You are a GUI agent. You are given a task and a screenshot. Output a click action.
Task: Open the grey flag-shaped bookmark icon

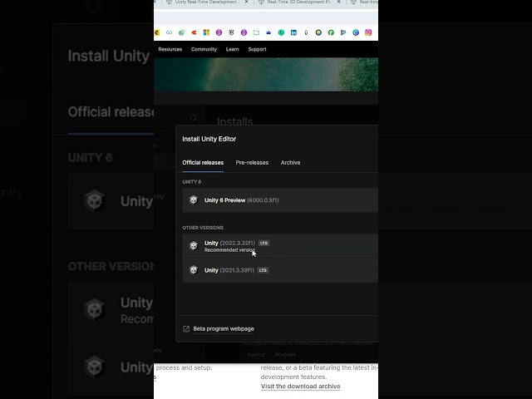point(343,32)
